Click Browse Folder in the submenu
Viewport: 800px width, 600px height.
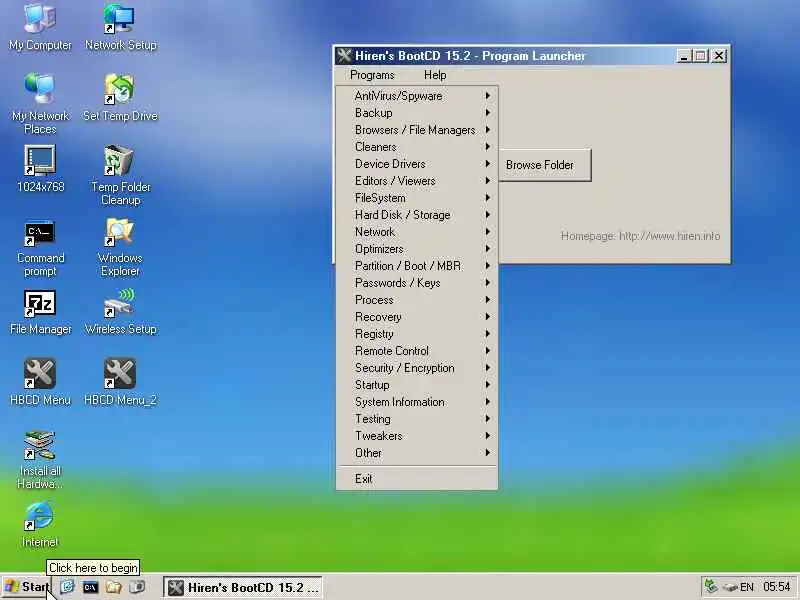[x=544, y=165]
